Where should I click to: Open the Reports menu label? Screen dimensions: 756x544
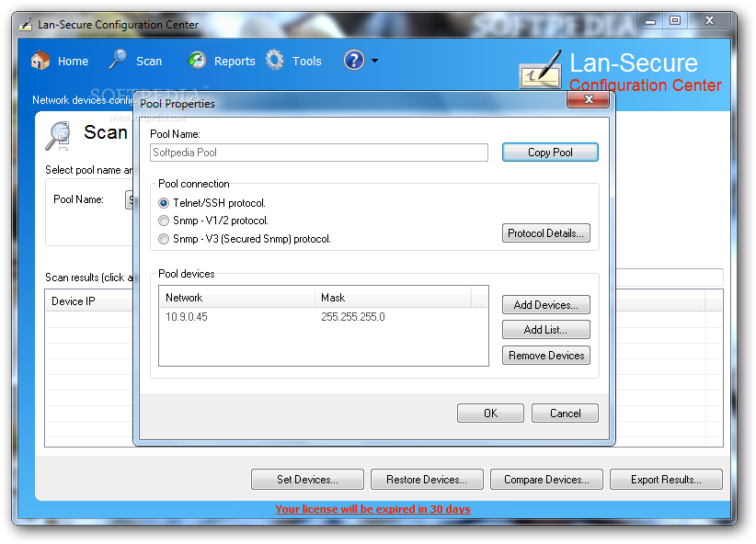(x=235, y=62)
